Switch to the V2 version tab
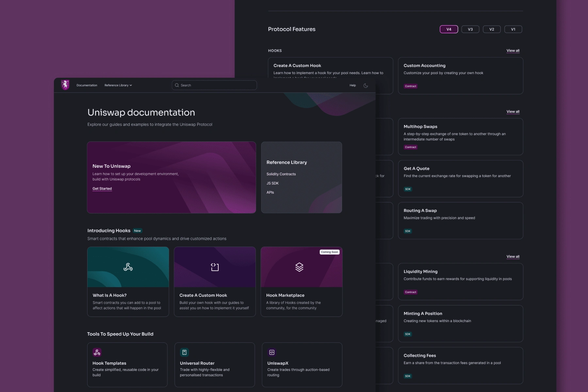 (x=492, y=29)
